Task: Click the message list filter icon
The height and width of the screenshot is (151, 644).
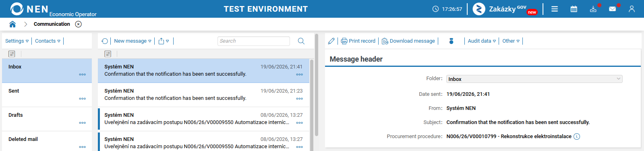Action: (x=108, y=54)
